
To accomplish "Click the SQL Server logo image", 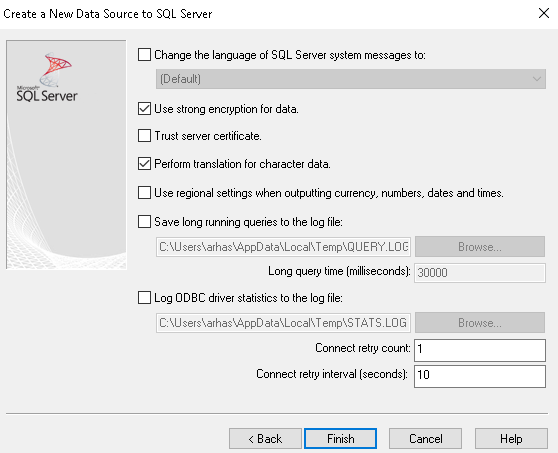I will 47,77.
